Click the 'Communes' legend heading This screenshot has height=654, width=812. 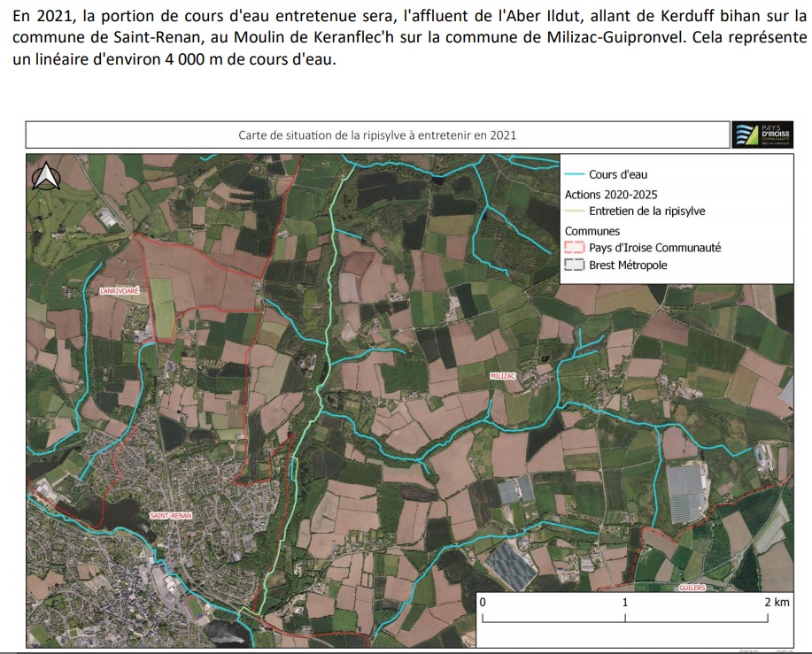592,231
